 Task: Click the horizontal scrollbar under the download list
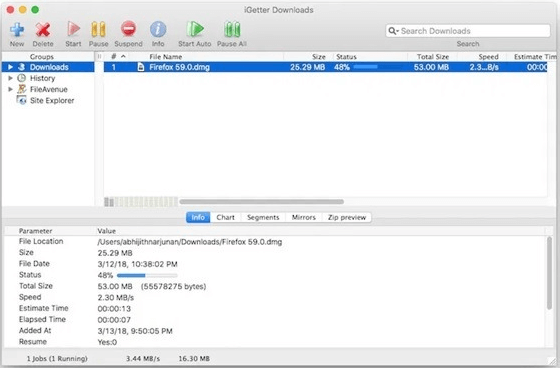point(261,202)
